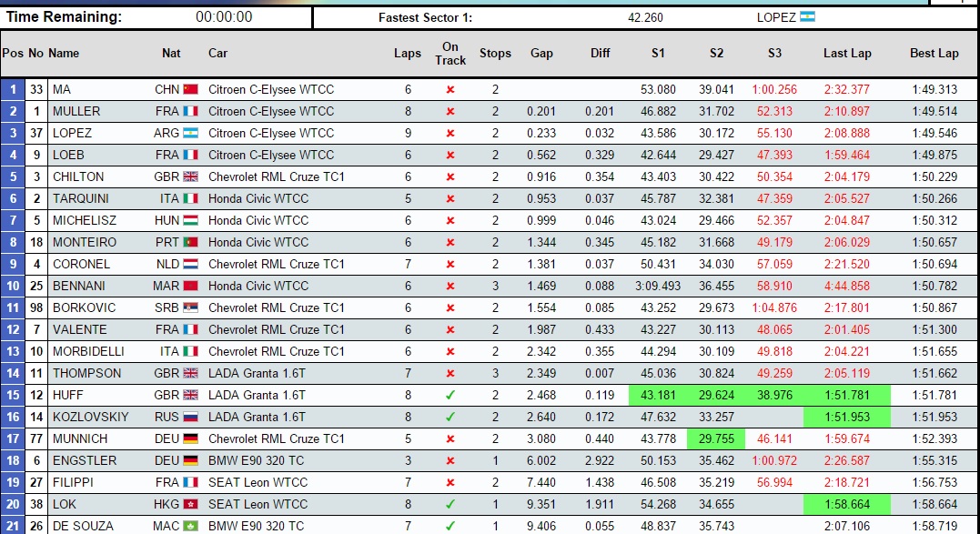
Task: Click the Stops column header
Action: pos(495,53)
